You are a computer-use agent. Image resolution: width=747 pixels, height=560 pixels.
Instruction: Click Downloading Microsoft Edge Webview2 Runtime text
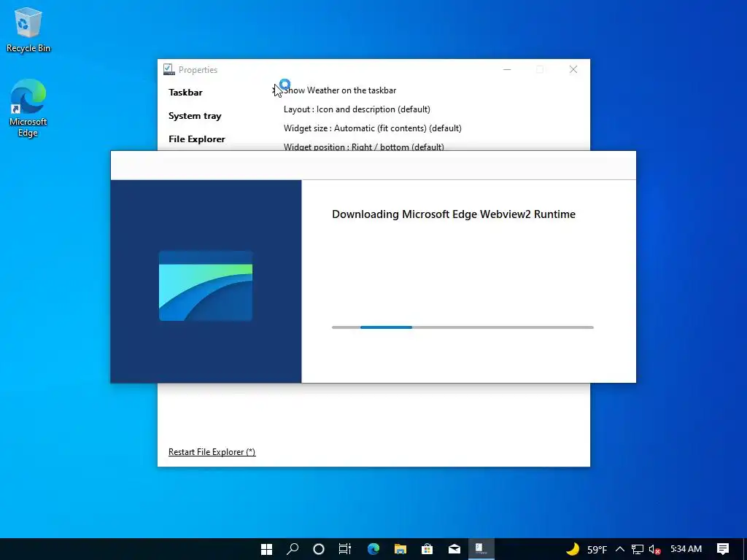[x=454, y=214]
